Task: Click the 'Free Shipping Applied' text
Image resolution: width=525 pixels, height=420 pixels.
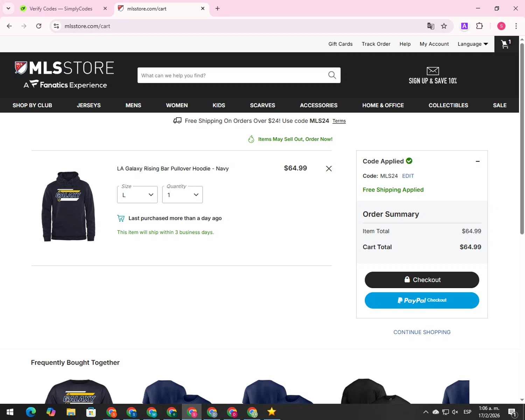Action: click(393, 190)
